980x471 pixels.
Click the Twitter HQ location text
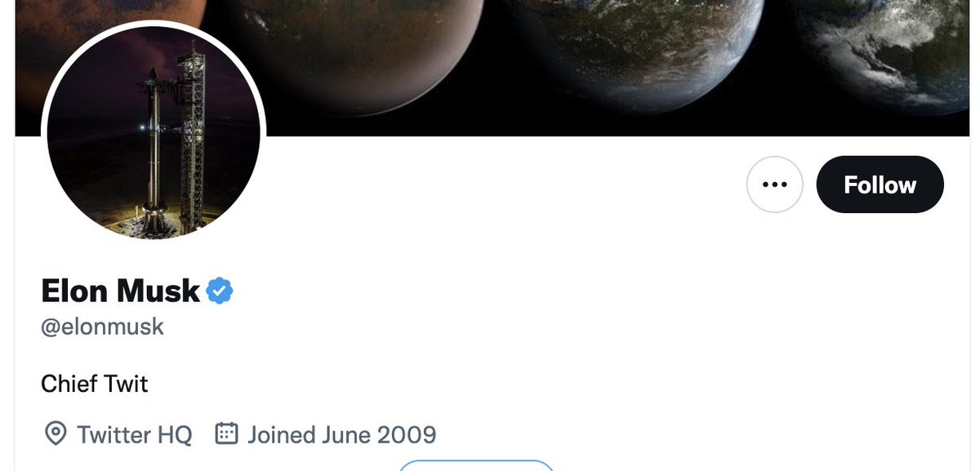click(135, 434)
